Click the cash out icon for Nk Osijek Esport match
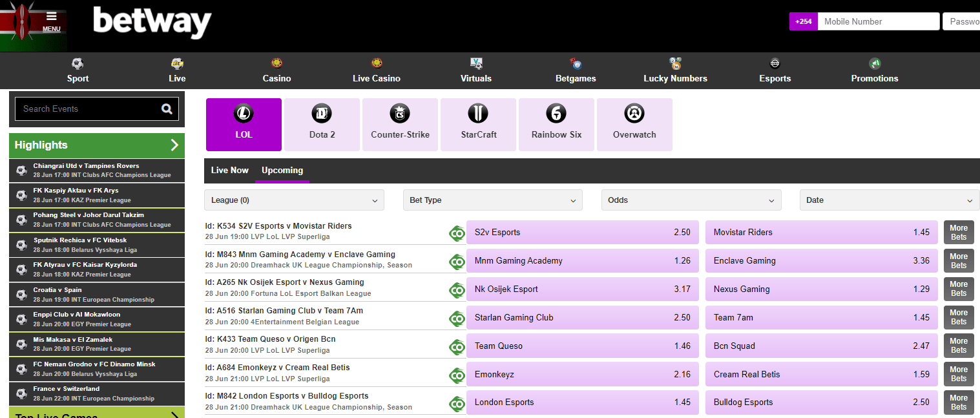Viewport: 980px width, 418px height. [457, 290]
